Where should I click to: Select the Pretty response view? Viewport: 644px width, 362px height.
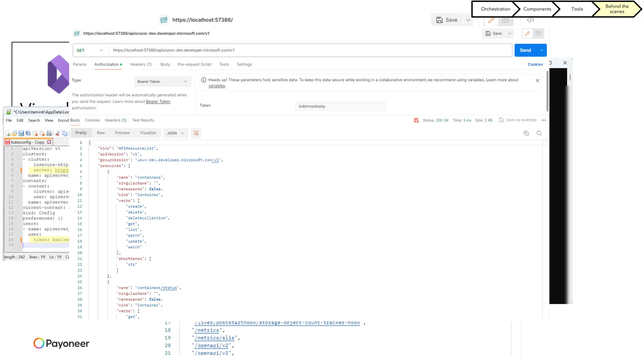[x=81, y=133]
